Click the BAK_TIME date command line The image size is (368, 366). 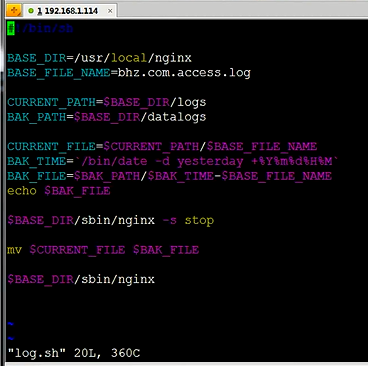point(173,161)
